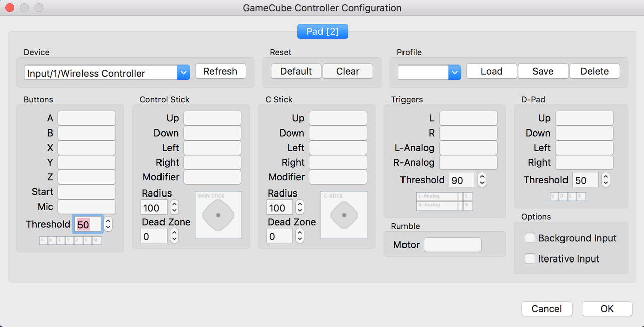Adjust the Buttons Threshold stepper

pos(108,224)
